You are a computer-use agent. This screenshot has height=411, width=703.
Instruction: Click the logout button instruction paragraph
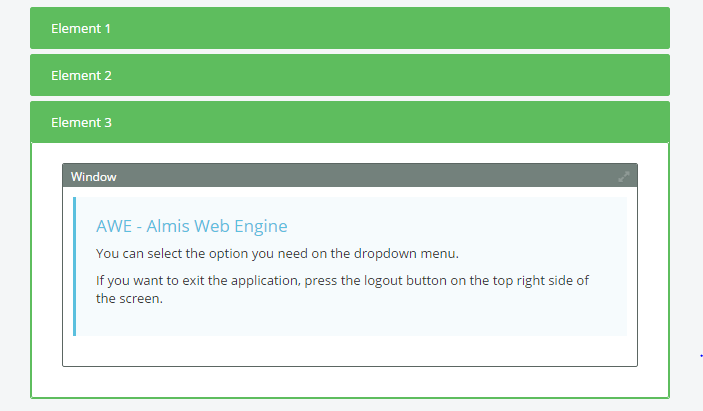[343, 290]
